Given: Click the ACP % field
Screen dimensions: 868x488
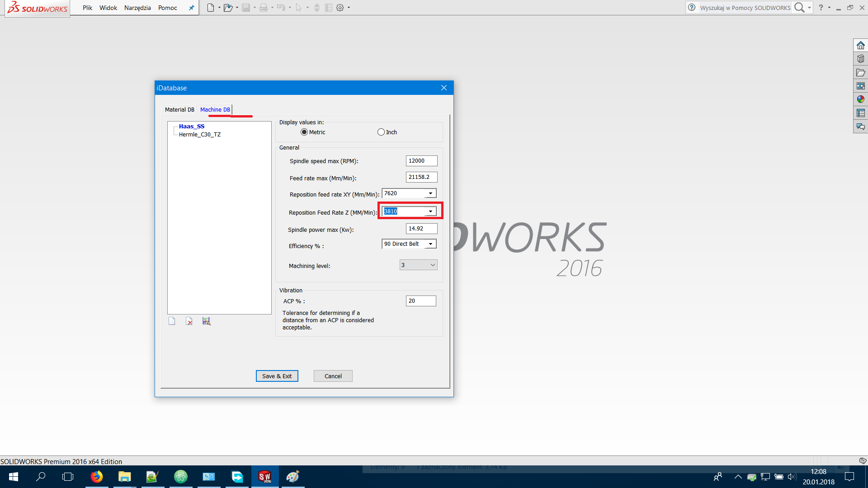Looking at the screenshot, I should click(x=421, y=301).
